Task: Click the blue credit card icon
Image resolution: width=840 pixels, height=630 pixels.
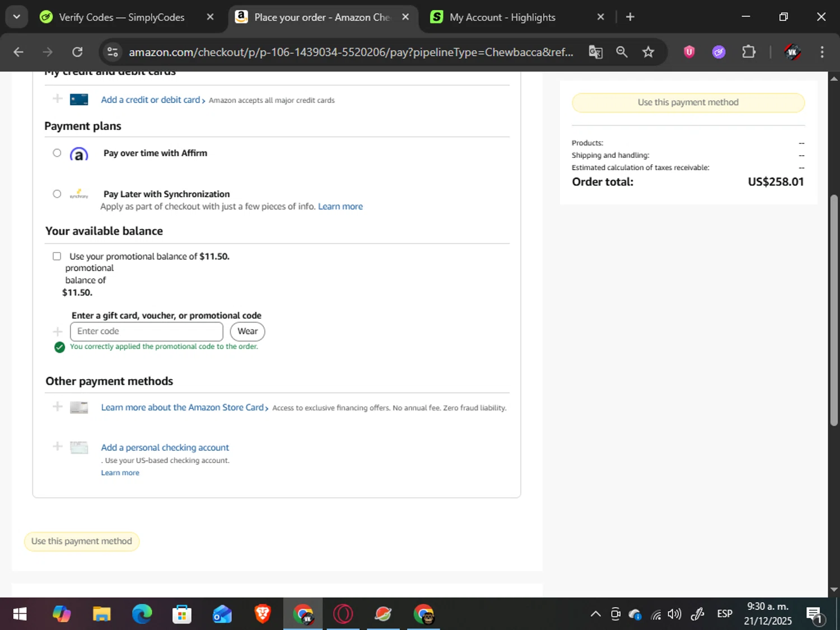Action: pos(79,100)
